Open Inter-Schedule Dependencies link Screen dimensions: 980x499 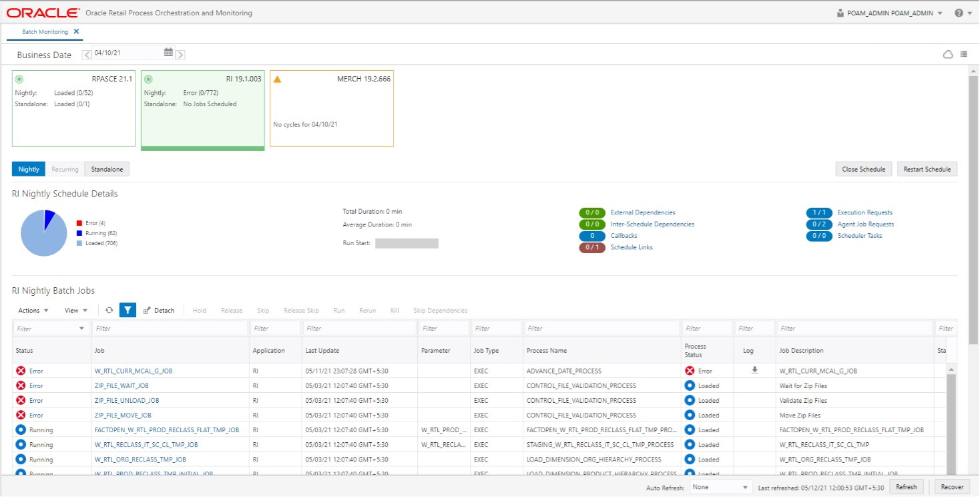click(x=652, y=224)
